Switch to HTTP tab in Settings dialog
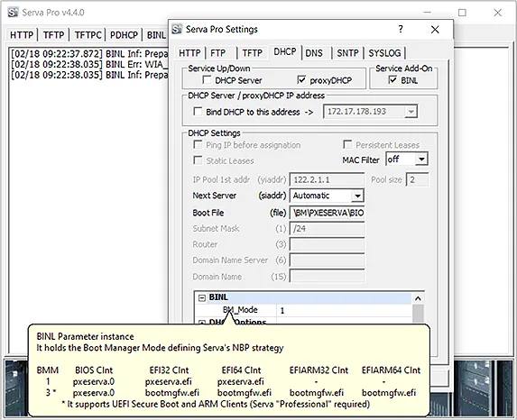Image resolution: width=517 pixels, height=420 pixels. (189, 53)
